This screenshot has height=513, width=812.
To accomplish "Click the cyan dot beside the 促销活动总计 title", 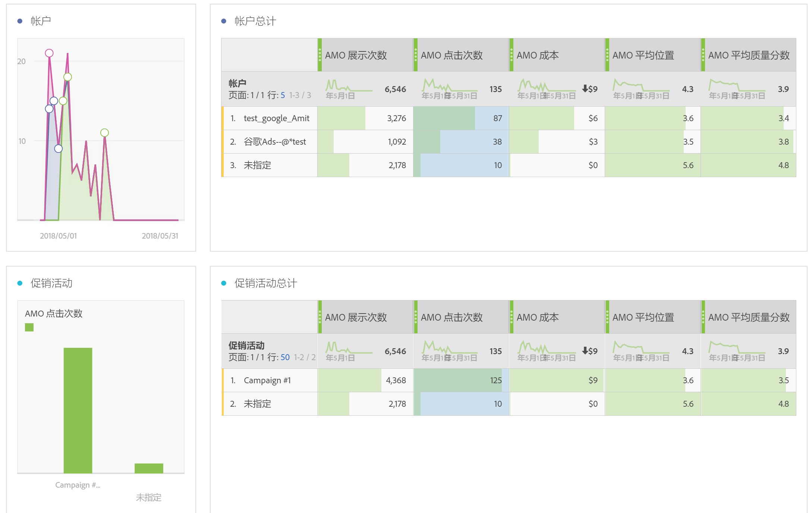I will click(x=224, y=283).
